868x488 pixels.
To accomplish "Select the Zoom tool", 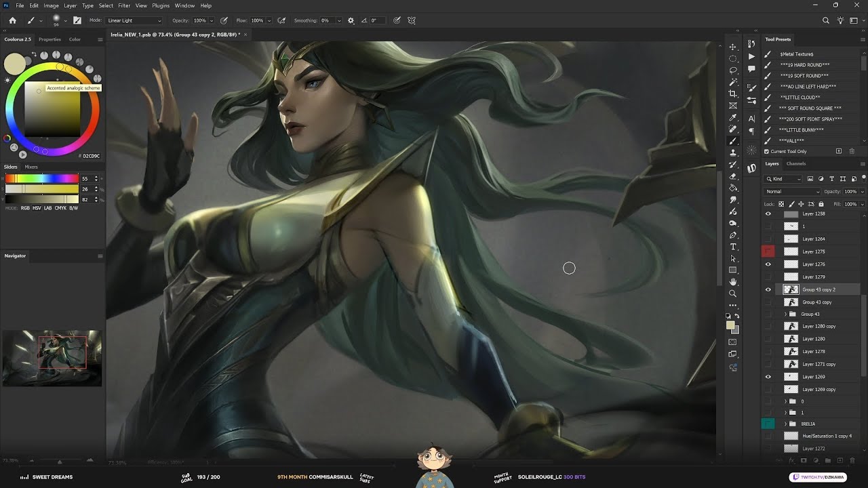I will point(732,293).
